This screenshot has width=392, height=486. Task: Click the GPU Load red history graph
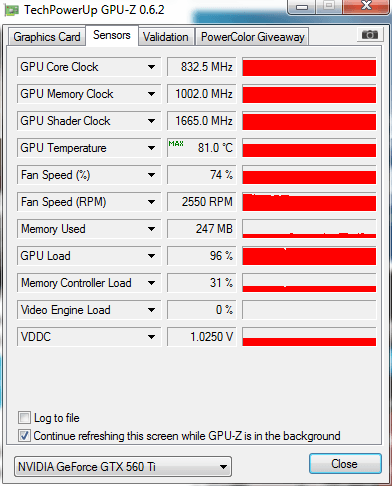pos(309,256)
